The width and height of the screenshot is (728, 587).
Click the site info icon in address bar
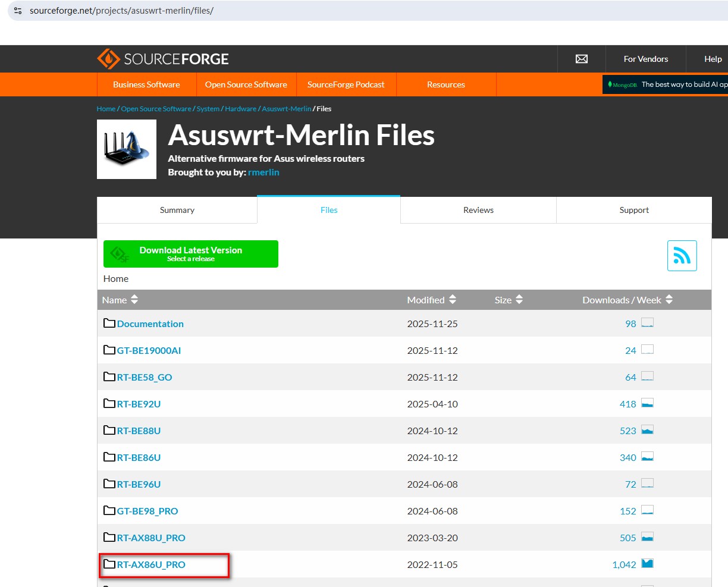18,11
